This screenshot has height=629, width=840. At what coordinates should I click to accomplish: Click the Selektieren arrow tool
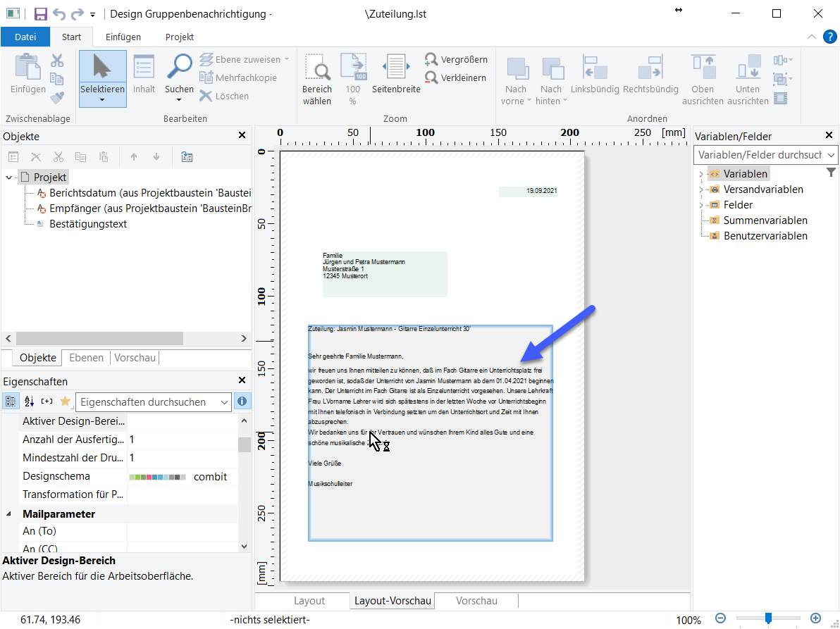tap(102, 69)
